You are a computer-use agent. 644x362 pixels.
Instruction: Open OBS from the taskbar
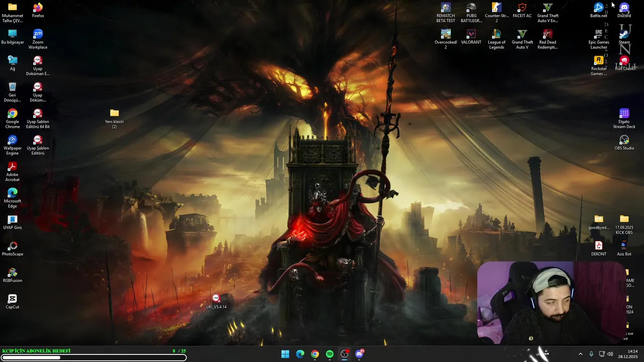click(x=345, y=354)
